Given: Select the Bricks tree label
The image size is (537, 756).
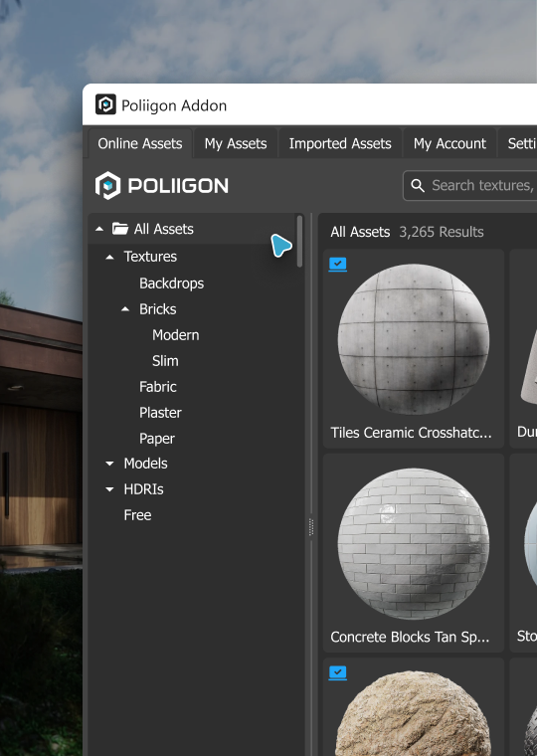Looking at the screenshot, I should tap(158, 309).
